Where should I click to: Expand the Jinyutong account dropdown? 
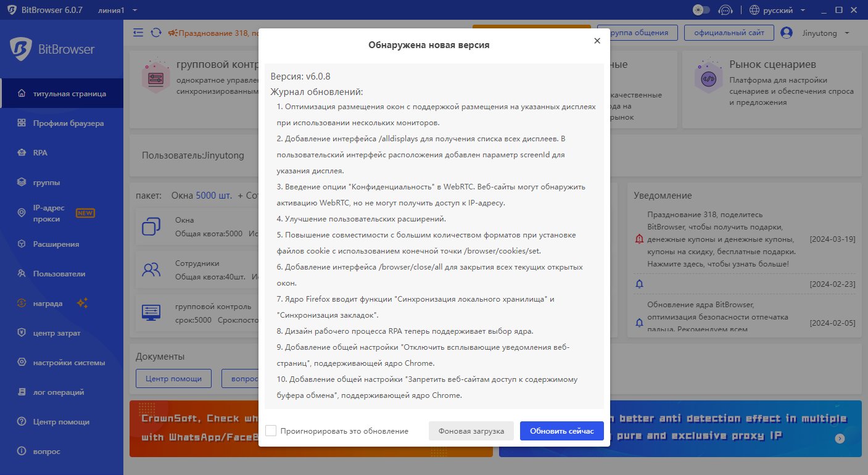tap(825, 33)
